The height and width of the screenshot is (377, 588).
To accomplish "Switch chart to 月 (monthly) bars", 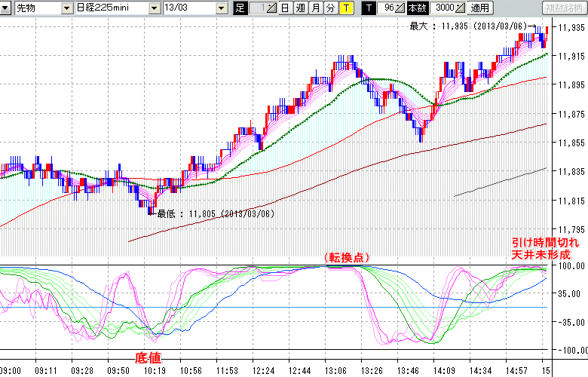I will 315,8.
